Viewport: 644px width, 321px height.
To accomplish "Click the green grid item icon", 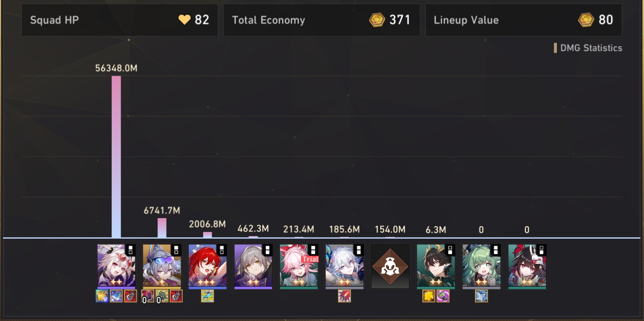I will [x=162, y=296].
